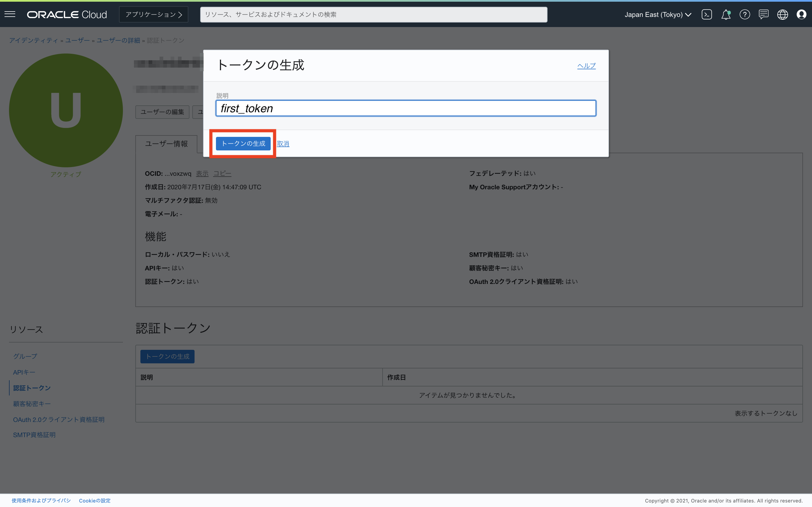Open SMTP資格証明 resource link
The height and width of the screenshot is (507, 812).
34,435
